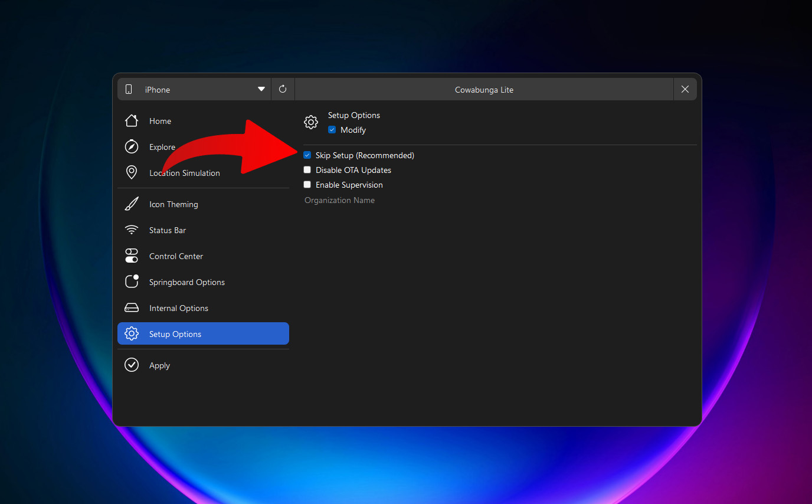Check the Enable Supervision box

tap(307, 185)
